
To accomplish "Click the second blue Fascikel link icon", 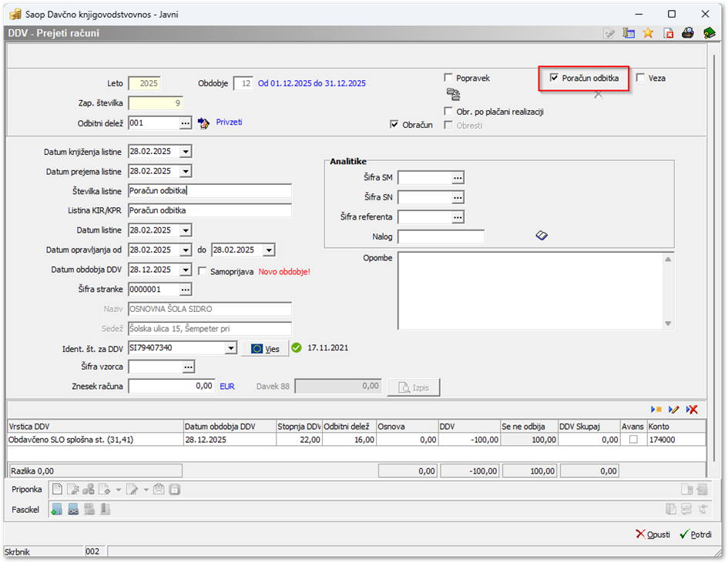I will pos(73,510).
